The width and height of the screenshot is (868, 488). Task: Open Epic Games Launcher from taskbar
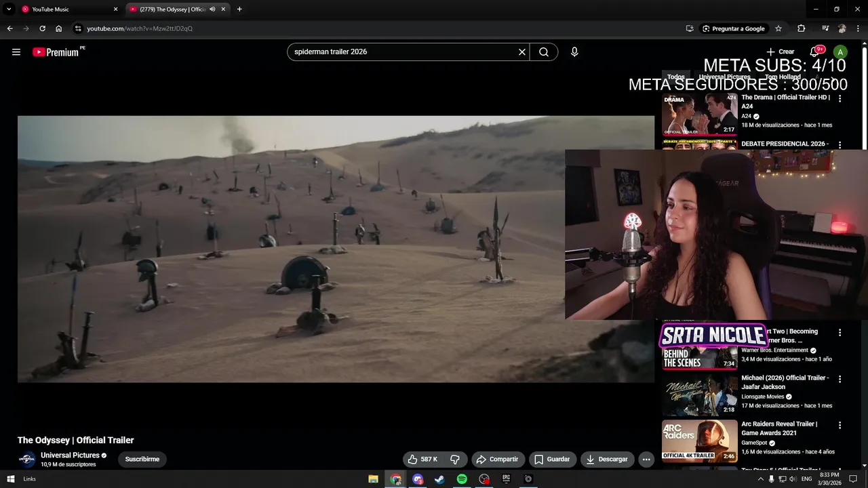pyautogui.click(x=506, y=479)
